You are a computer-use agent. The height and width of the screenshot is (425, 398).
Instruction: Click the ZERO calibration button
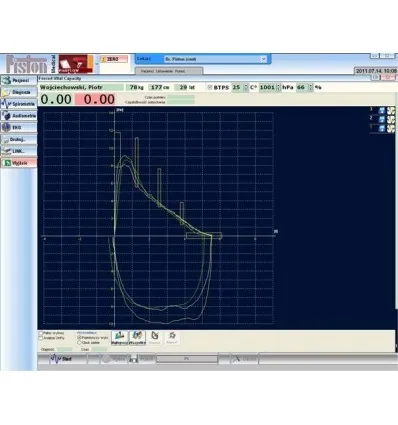coord(114,59)
